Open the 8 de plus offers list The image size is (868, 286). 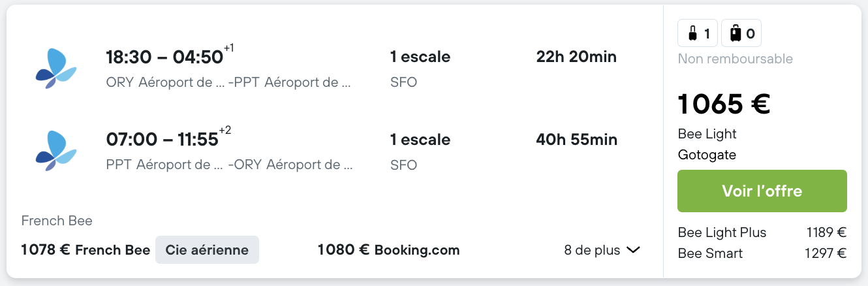[x=602, y=250]
